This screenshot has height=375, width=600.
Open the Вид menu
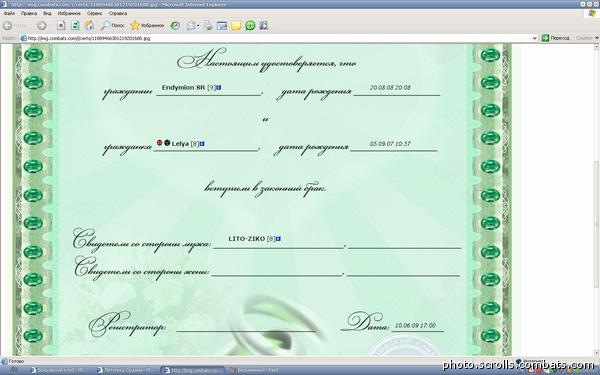[x=47, y=13]
